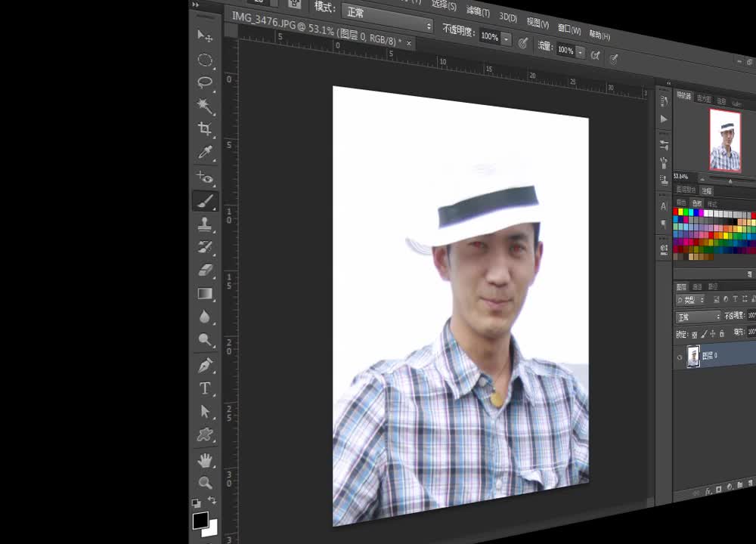Switch to the 路径 tab
Screen dimensions: 756x544
click(x=713, y=286)
